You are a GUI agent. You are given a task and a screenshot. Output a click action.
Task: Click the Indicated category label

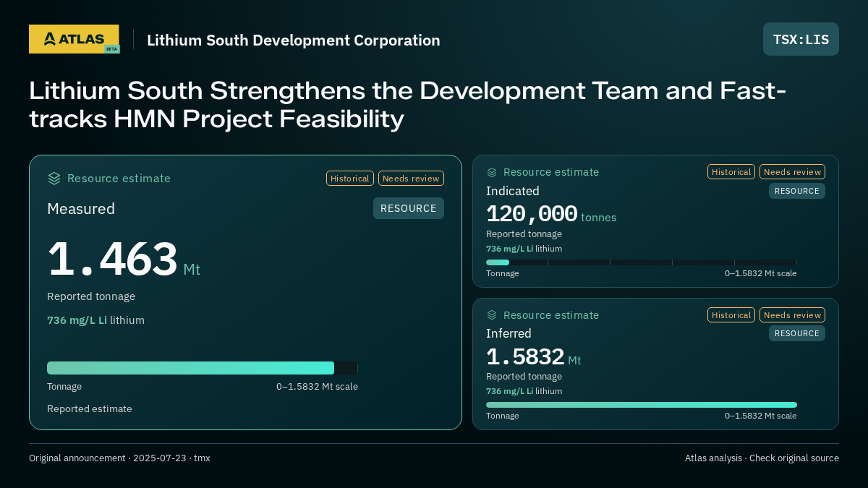[513, 191]
